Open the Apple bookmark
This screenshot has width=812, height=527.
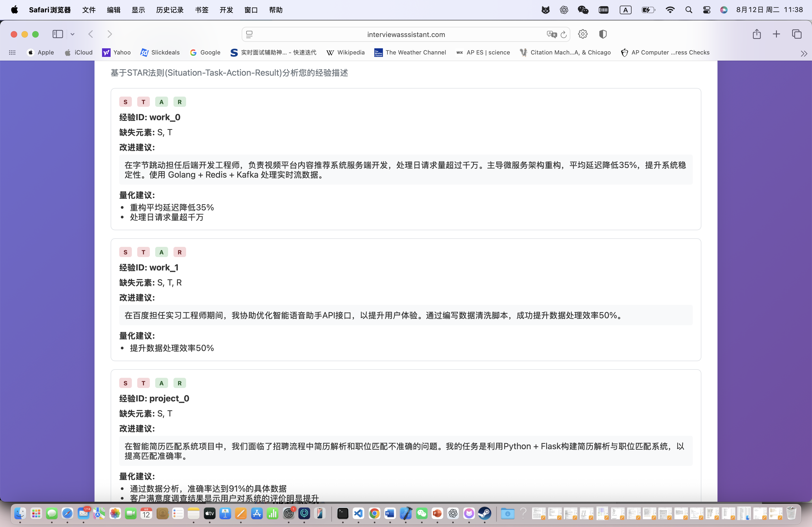(41, 53)
